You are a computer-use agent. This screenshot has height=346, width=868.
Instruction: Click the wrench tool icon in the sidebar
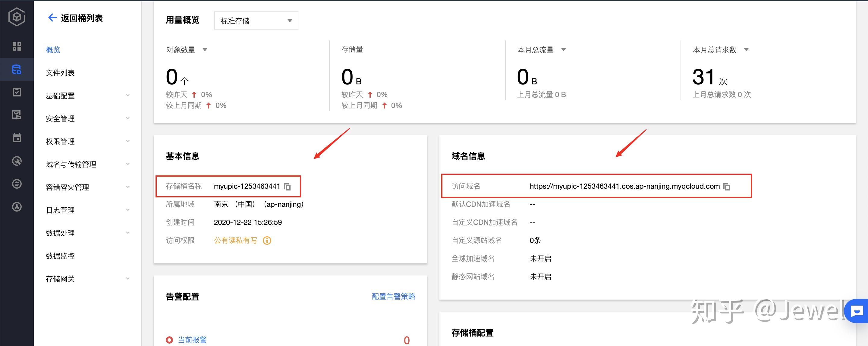coord(17,161)
